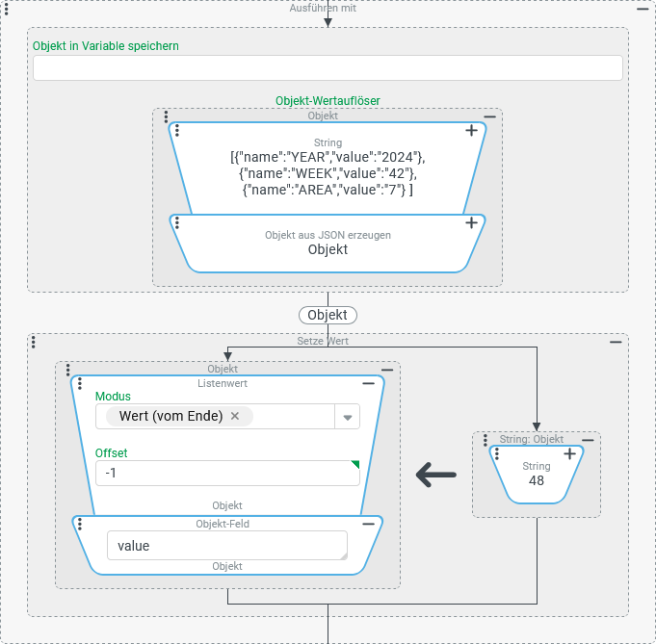656x644 pixels.
Task: Collapse the String: Objekt container
Action: 588,439
